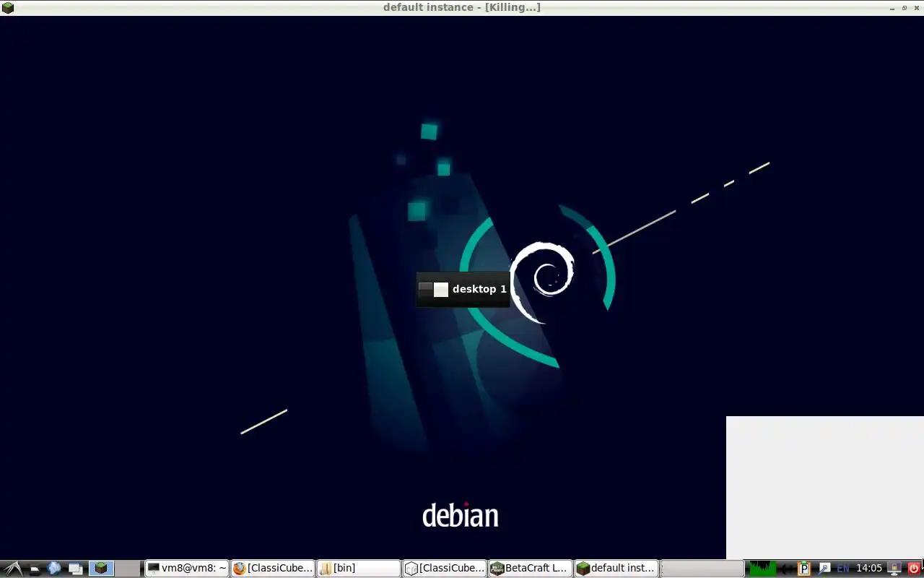Viewport: 924px width, 578px height.
Task: Switch to the second empty desktop pager
Action: [128, 568]
